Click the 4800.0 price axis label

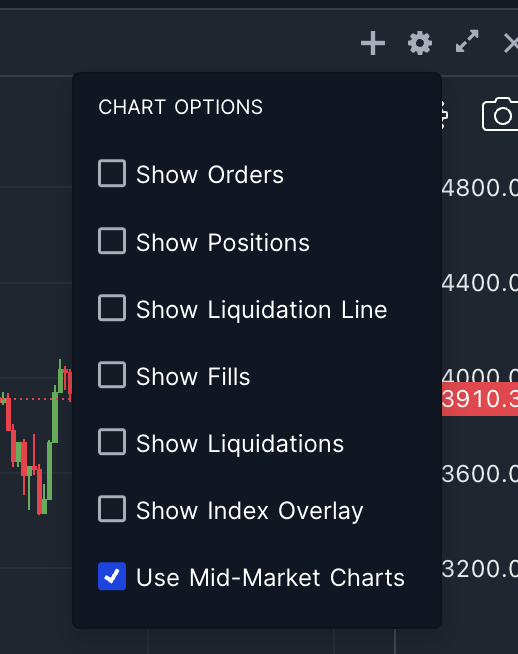click(x=480, y=188)
